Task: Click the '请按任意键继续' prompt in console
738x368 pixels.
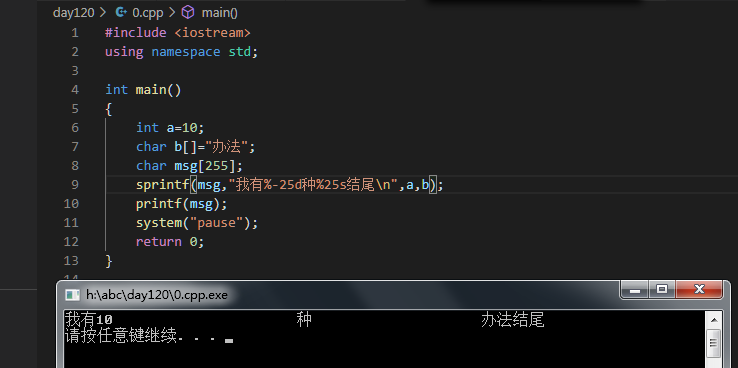Action: (120, 336)
